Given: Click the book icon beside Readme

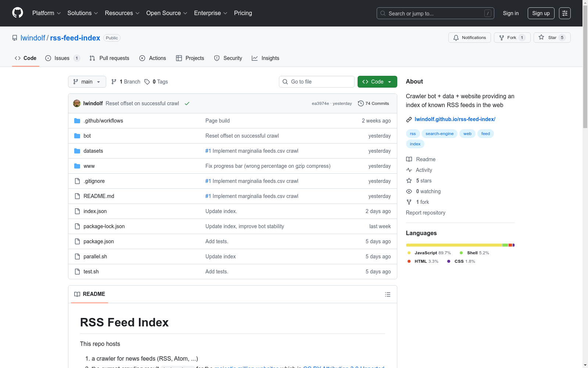Looking at the screenshot, I should coord(409,159).
